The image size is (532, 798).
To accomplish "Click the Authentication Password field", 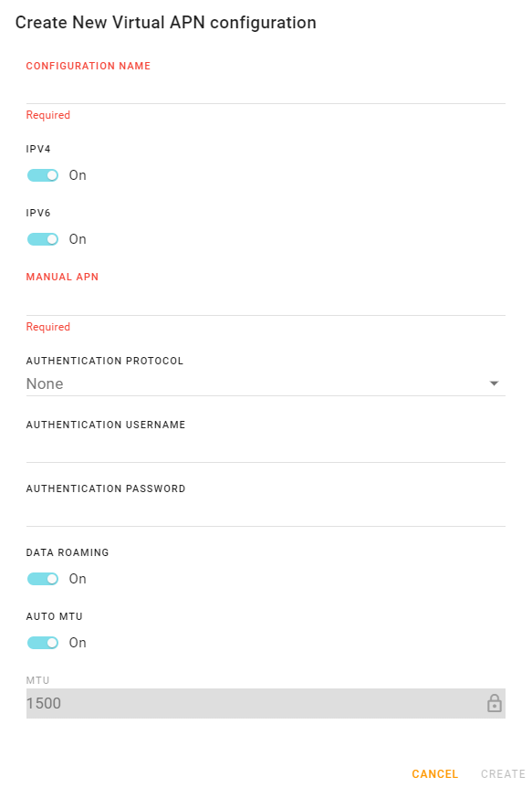I will [266, 514].
